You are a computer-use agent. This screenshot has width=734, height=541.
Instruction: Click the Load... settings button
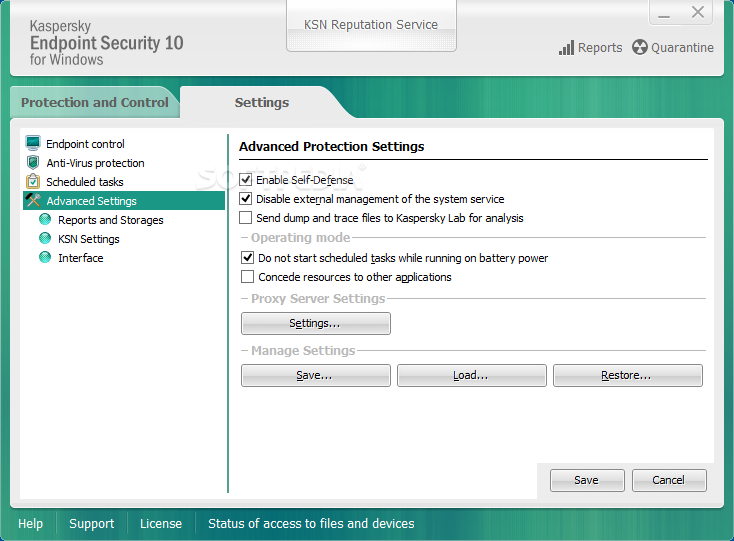(471, 375)
